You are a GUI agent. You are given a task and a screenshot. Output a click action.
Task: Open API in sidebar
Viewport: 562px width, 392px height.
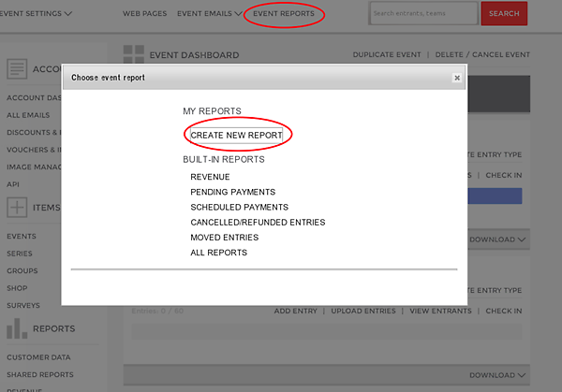click(13, 184)
